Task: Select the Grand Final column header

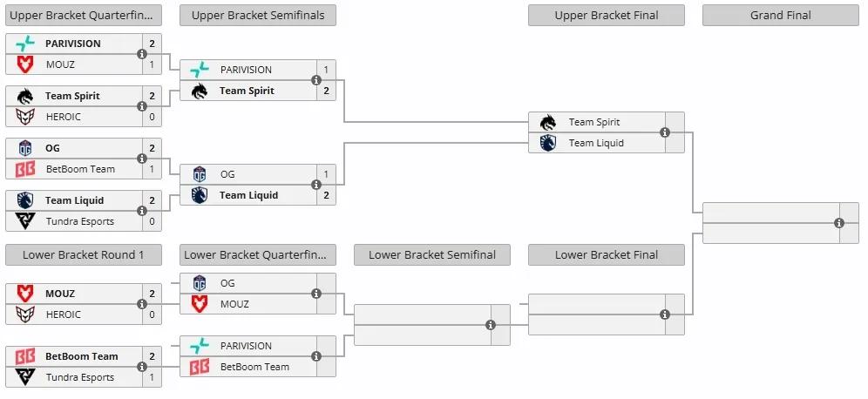Action: pyautogui.click(x=780, y=15)
